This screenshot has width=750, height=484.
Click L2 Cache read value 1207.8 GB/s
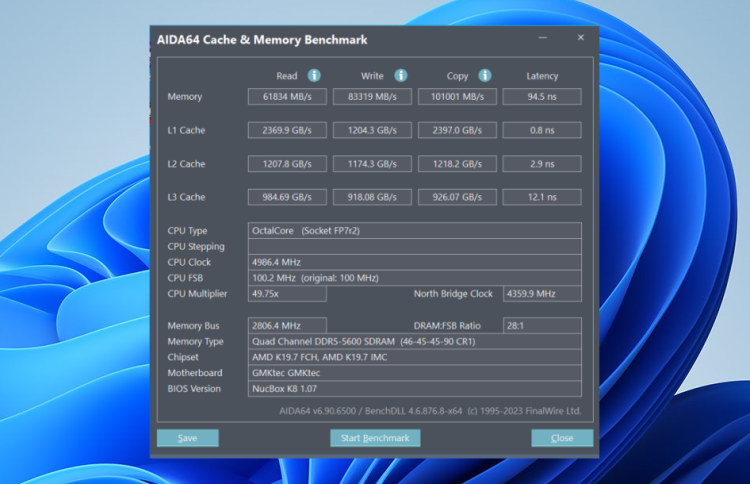[x=287, y=164]
